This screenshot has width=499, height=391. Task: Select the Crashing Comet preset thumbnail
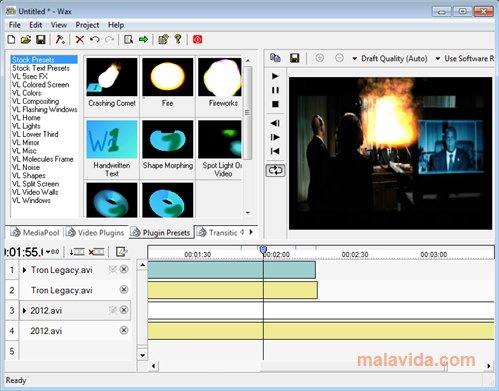112,77
